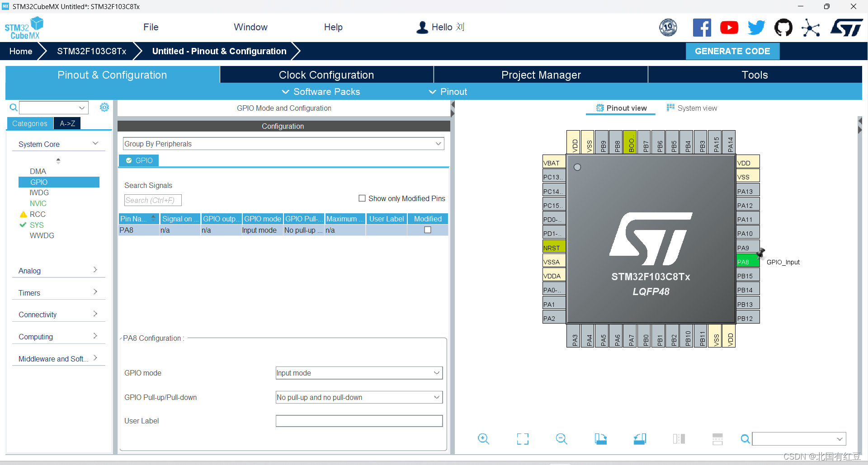This screenshot has width=868, height=465.
Task: Fit the chip to the view
Action: [x=523, y=439]
